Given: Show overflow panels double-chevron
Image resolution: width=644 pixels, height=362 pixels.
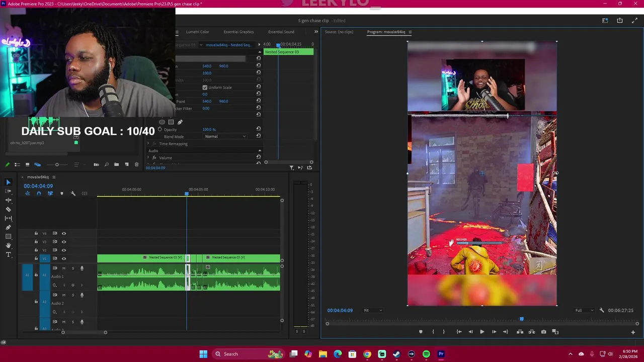Looking at the screenshot, I should click(x=316, y=32).
